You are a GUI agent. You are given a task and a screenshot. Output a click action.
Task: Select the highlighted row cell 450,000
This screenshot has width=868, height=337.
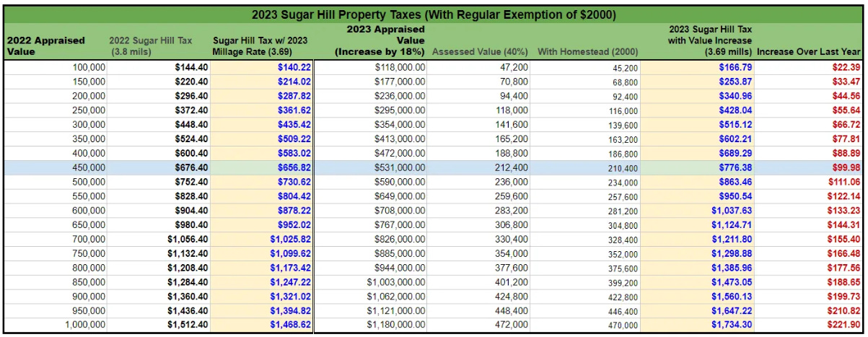(x=55, y=167)
